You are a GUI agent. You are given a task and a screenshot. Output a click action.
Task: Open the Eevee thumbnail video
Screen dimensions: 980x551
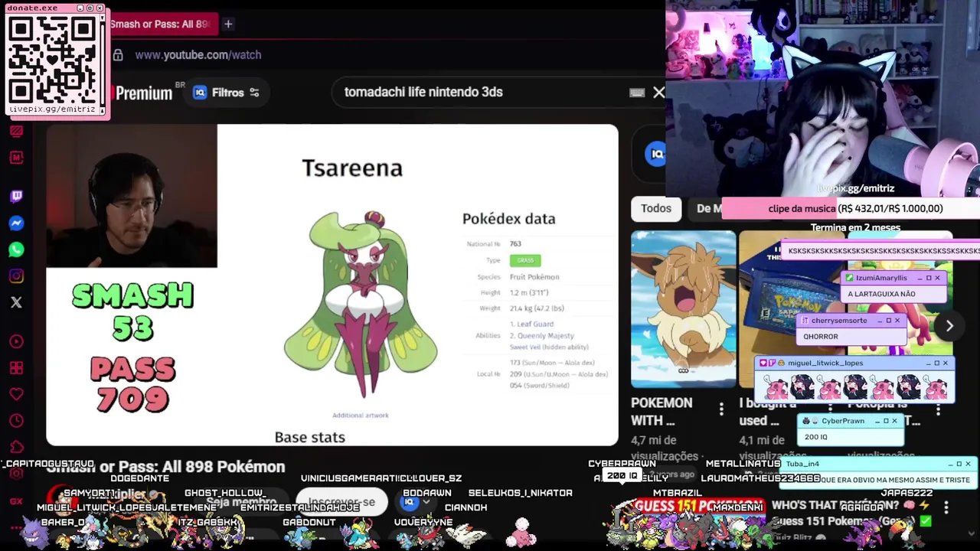click(683, 308)
